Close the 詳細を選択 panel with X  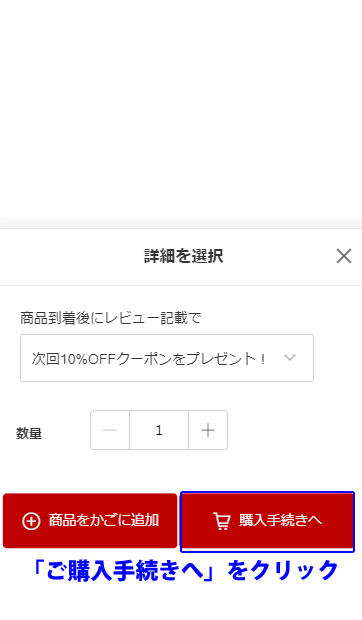pyautogui.click(x=343, y=256)
